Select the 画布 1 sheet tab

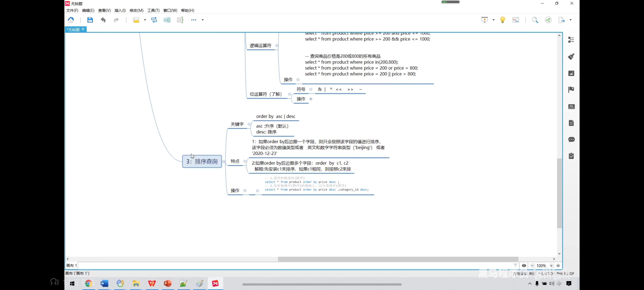coord(72,265)
